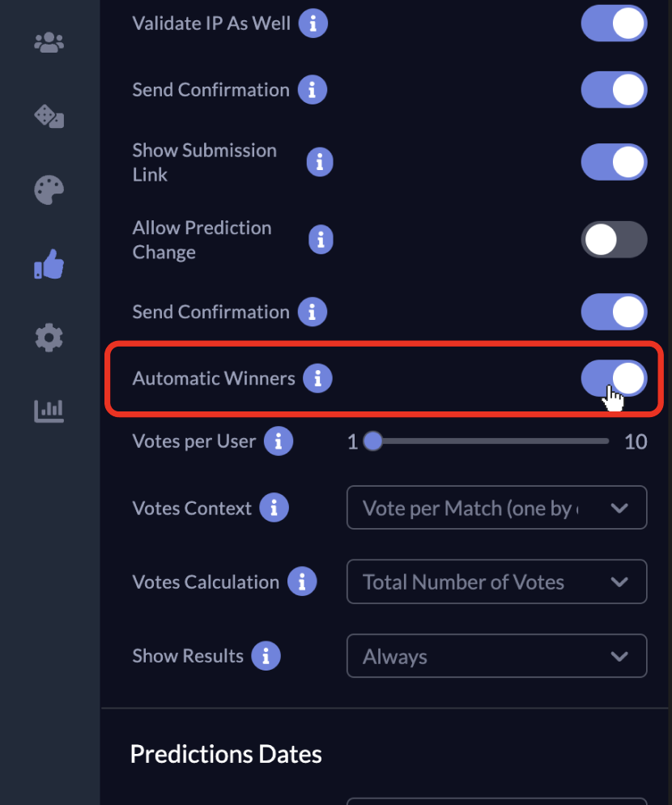
Task: Click info icon beside Show Results
Action: point(266,656)
